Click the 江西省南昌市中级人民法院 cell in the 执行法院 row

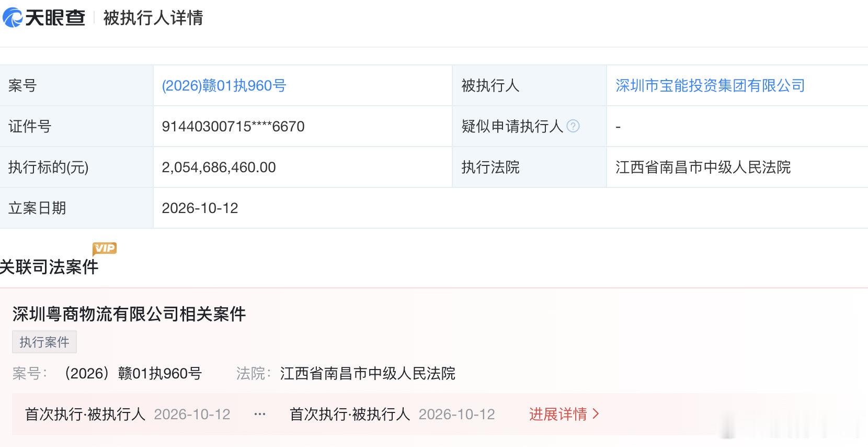tap(703, 167)
